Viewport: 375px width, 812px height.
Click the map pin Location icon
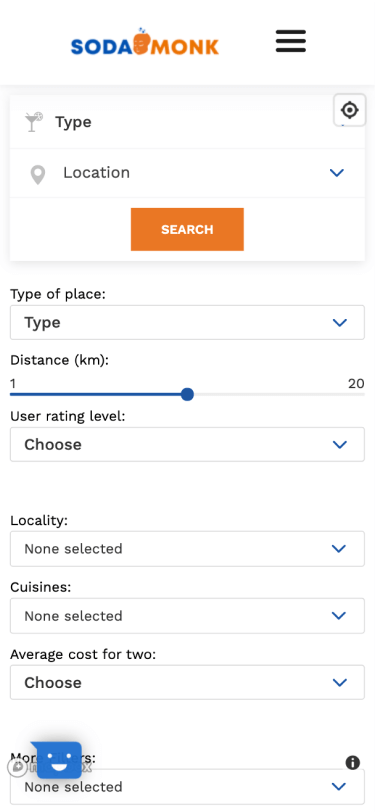coord(38,175)
